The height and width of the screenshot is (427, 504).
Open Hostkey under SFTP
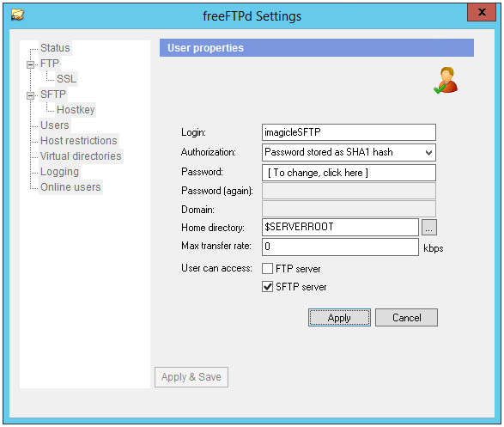click(76, 110)
